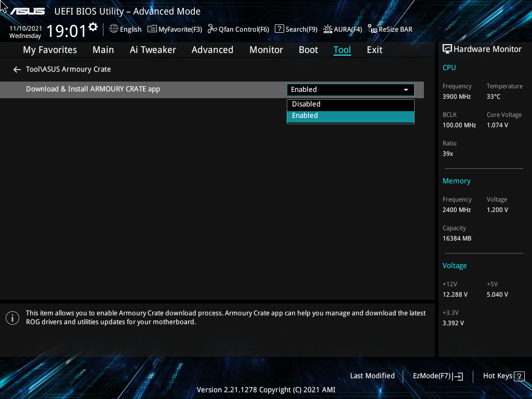Go to the Monitor tab

(x=266, y=50)
